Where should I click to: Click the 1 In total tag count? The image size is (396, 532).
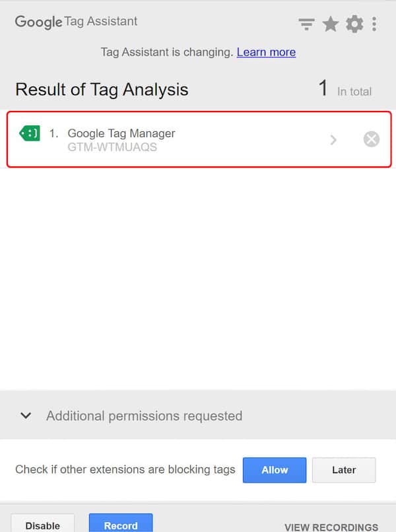345,90
